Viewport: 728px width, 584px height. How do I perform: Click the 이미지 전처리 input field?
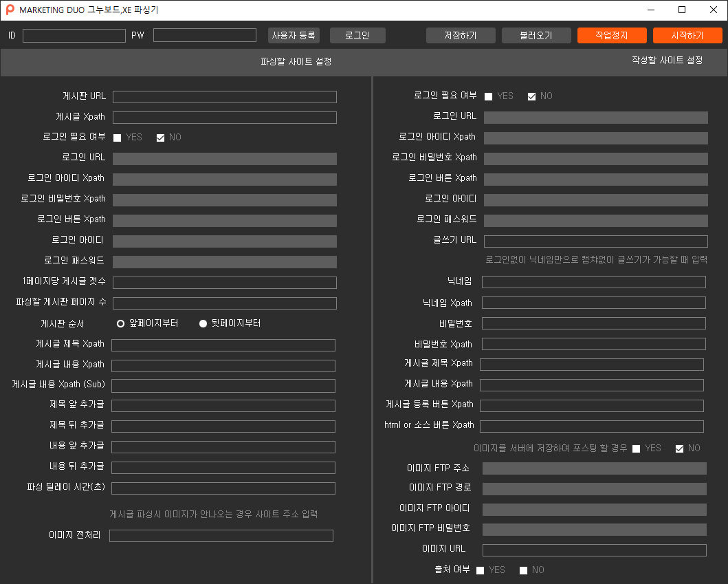(221, 536)
